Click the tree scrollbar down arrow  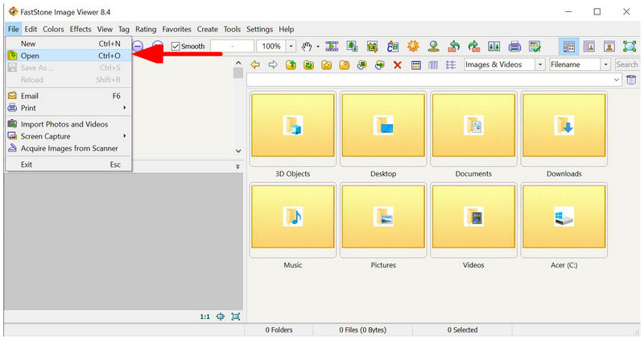238,151
